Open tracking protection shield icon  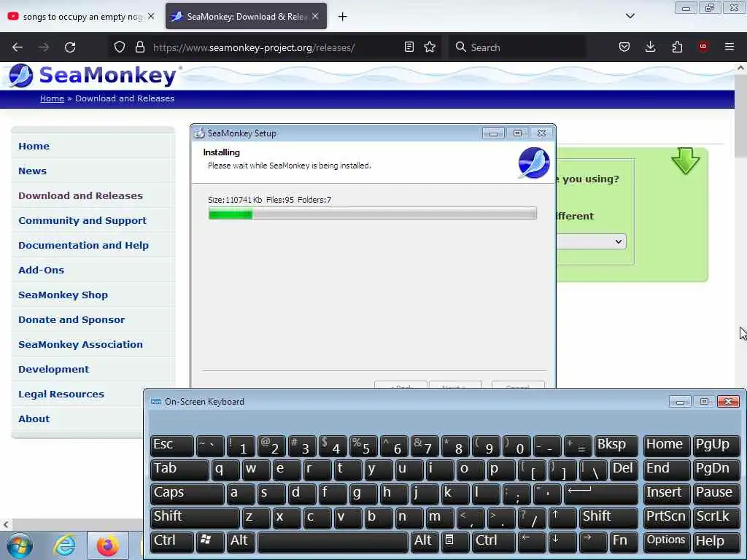coord(120,47)
